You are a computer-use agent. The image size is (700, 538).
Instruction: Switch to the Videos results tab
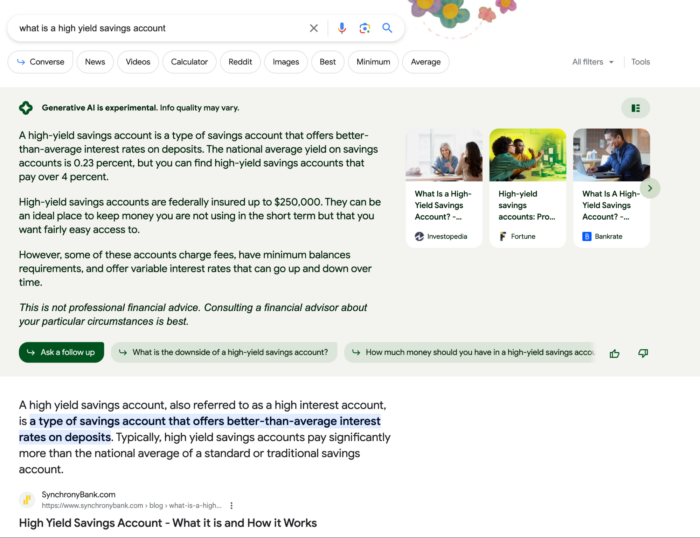(138, 62)
